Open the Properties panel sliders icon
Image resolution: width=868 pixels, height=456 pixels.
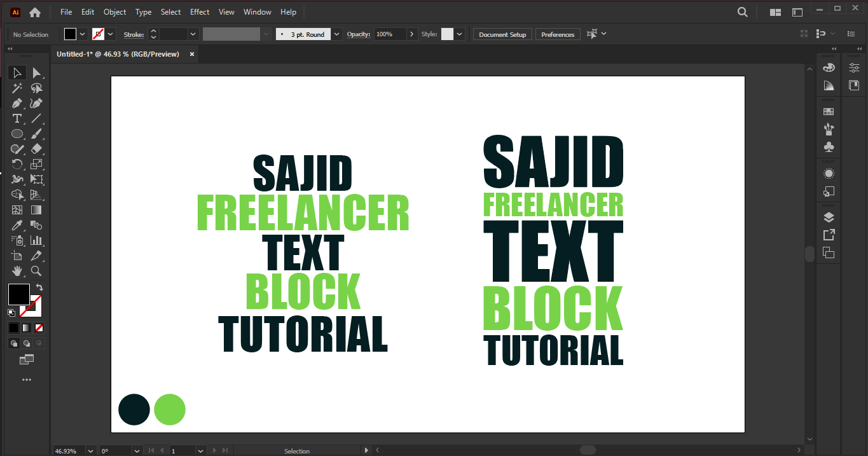854,67
